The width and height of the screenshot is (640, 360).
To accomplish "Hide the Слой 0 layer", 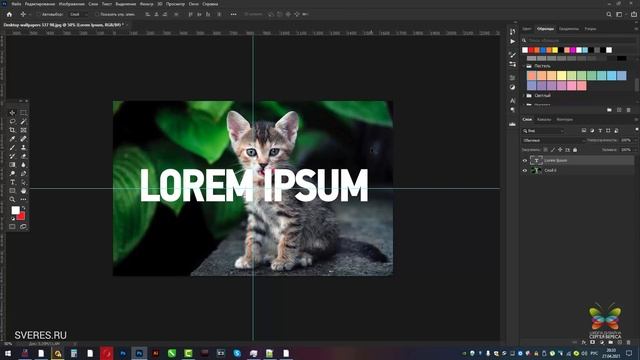I will pyautogui.click(x=525, y=170).
